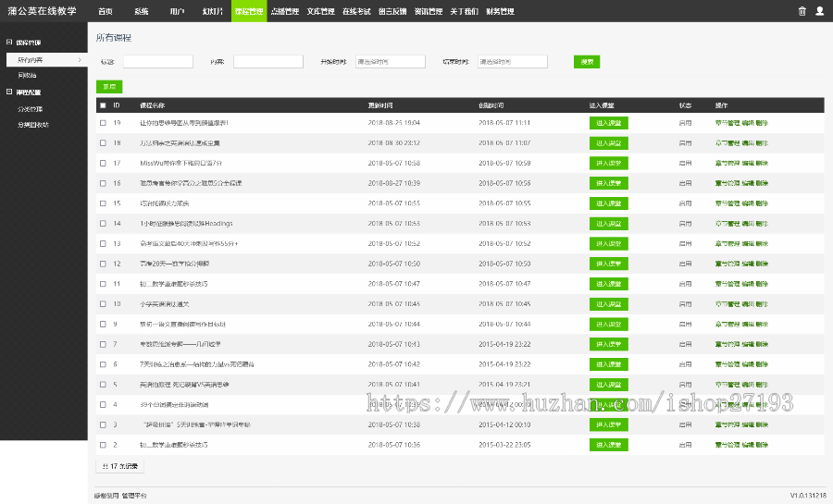Image resolution: width=833 pixels, height=504 pixels.
Task: Toggle the select-all checkbox in table header
Action: coord(103,105)
